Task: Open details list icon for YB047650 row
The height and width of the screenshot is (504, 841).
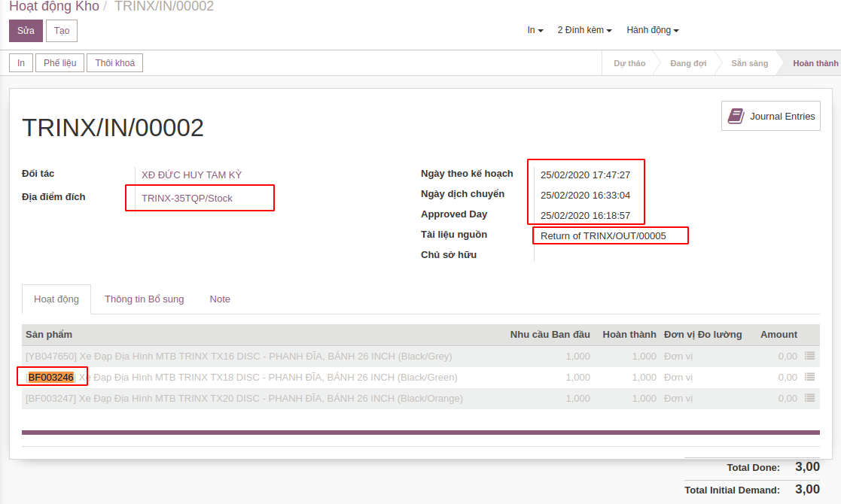Action: click(x=810, y=356)
